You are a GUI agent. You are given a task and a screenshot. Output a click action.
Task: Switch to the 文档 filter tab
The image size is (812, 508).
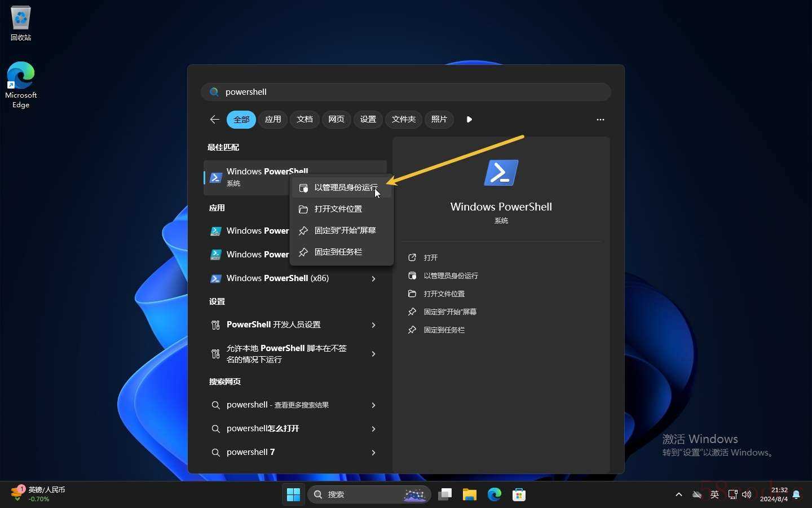pos(304,119)
